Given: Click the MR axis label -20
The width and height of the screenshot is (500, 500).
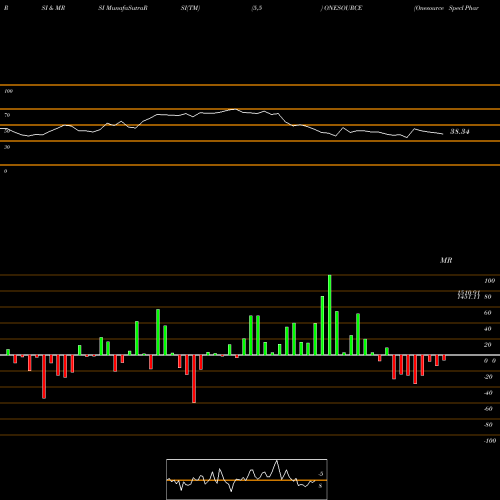Looking at the screenshot, I should pyautogui.click(x=488, y=377).
